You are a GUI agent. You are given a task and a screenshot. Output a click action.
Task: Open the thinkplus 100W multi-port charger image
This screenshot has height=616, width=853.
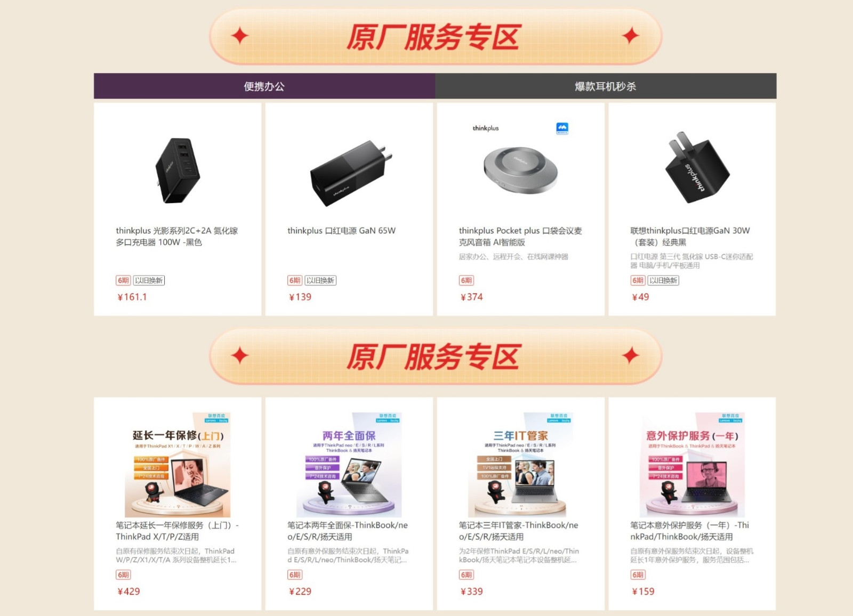click(x=178, y=171)
